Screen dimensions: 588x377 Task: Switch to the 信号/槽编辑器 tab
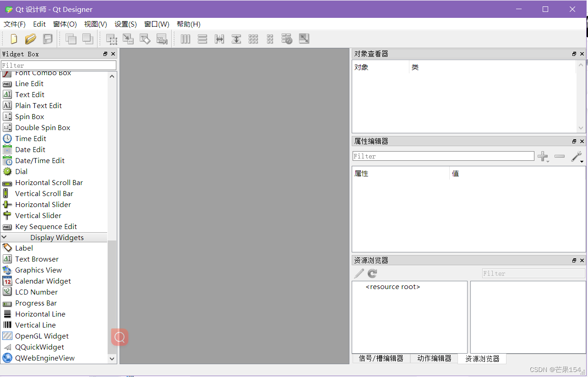(x=381, y=359)
